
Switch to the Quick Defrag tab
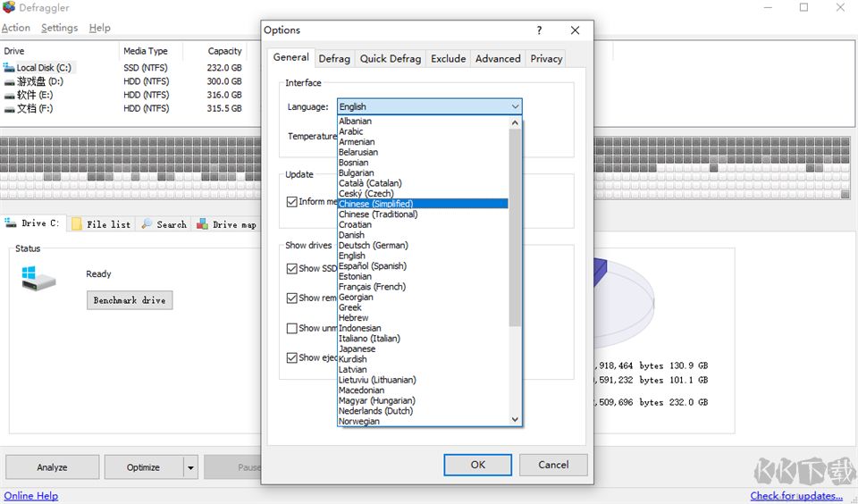click(x=390, y=59)
